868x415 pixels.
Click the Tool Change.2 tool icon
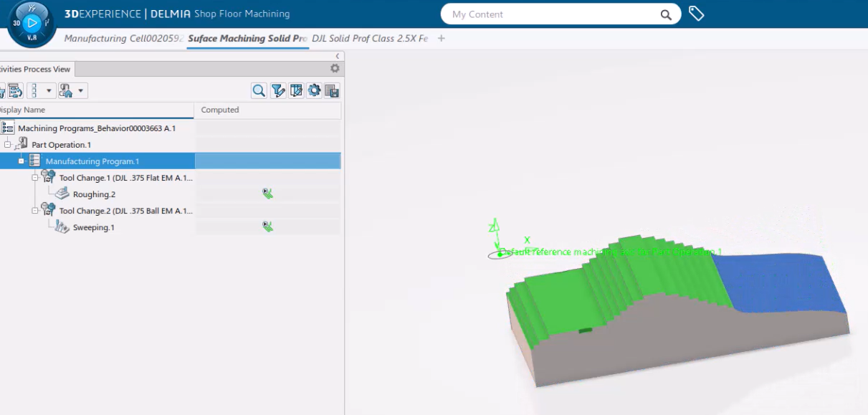point(49,210)
